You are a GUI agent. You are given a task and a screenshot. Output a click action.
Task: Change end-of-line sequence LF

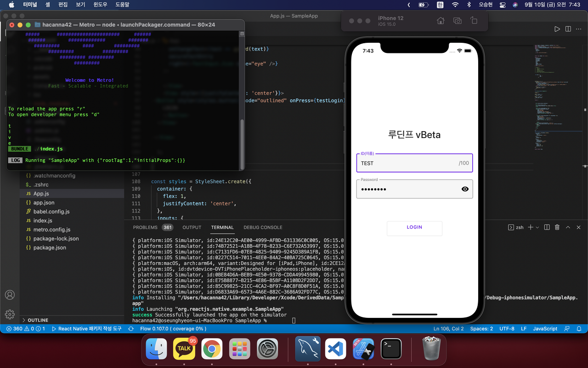(524, 329)
